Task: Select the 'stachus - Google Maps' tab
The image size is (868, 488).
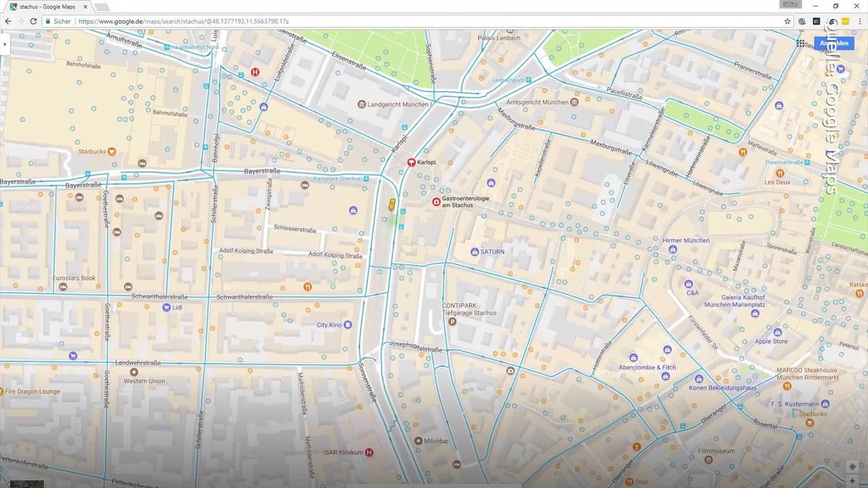Action: (x=47, y=7)
